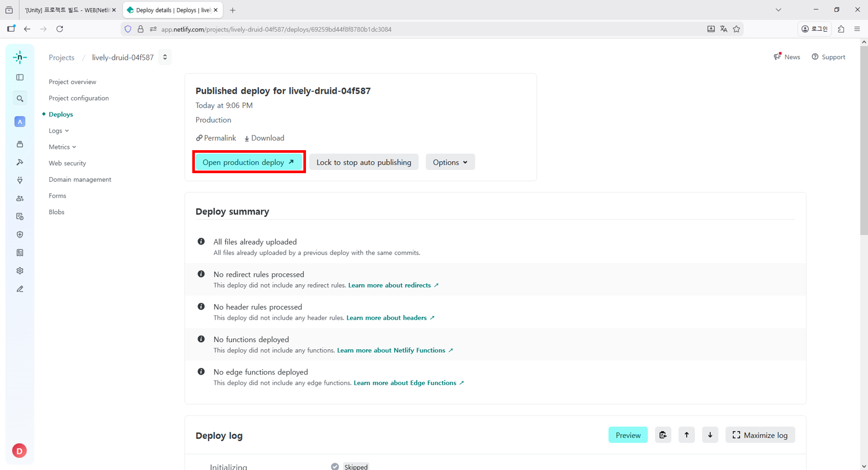
Task: Toggle the sidebar panel icon
Action: (x=20, y=77)
